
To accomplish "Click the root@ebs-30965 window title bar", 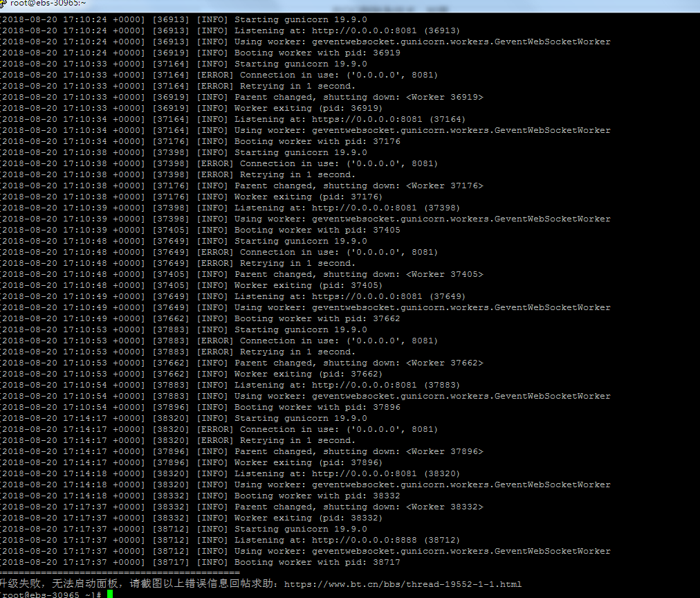I will tap(350, 6).
